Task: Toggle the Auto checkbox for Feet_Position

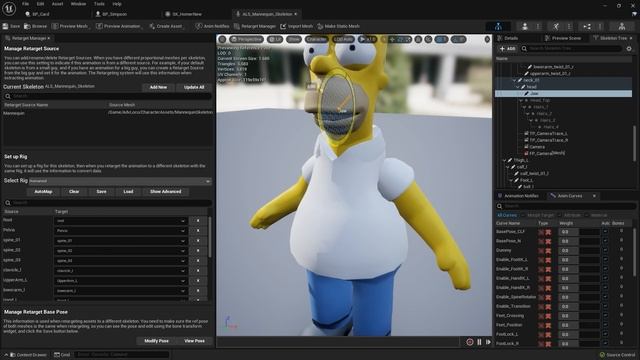Action: point(605,325)
